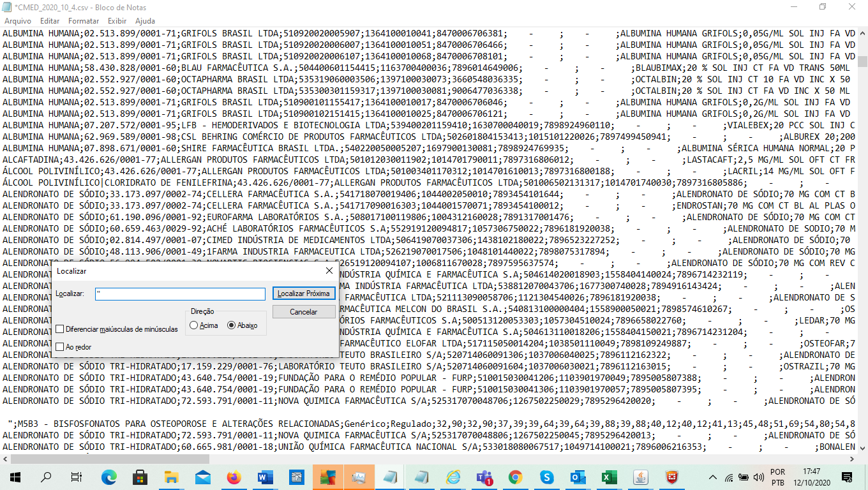Screen dimensions: 868x490
Task: Open the Formatar menu
Action: tap(84, 21)
